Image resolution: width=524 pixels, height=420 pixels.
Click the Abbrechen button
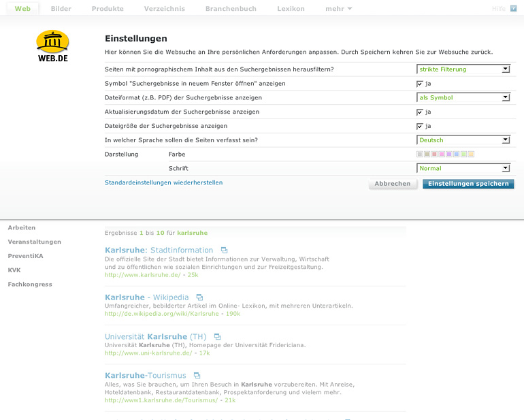tap(393, 184)
